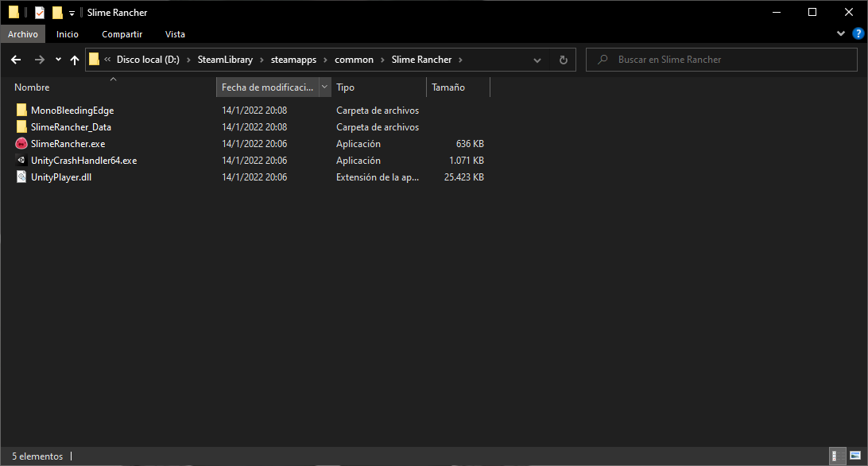This screenshot has width=868, height=466.
Task: Sort by the Tipo column header
Action: tap(378, 87)
